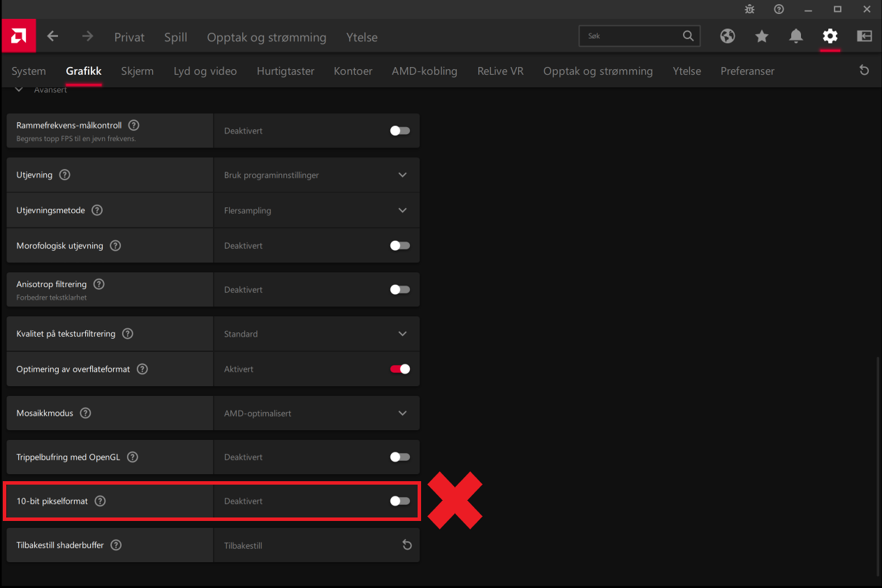The image size is (882, 588).
Task: Open settings gear icon
Action: (830, 36)
